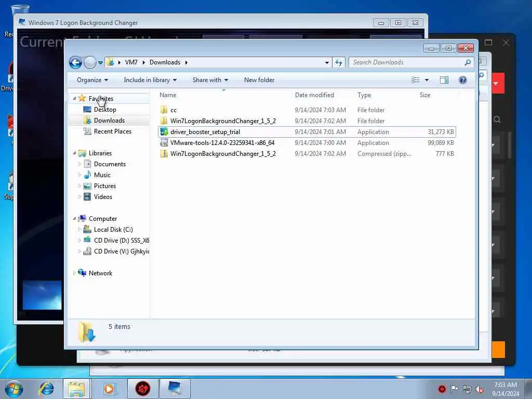The image size is (532, 399).
Task: Click Windows Explorer taskbar icon
Action: click(77, 389)
